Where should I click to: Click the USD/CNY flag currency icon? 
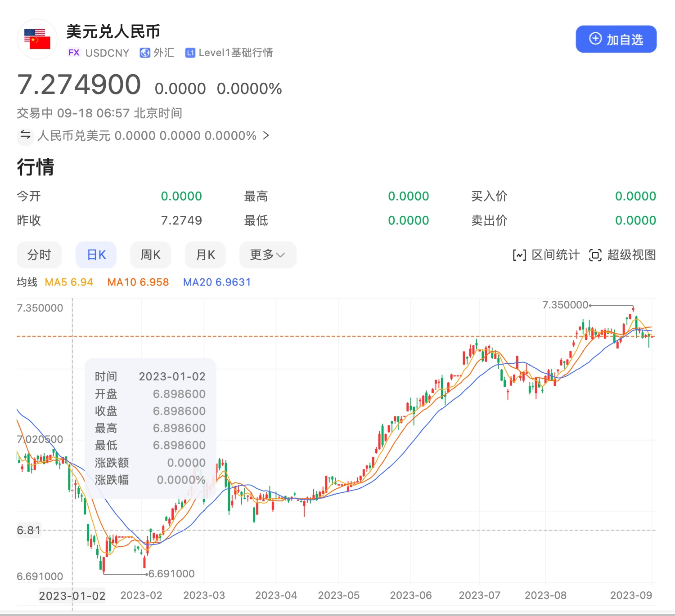[37, 39]
